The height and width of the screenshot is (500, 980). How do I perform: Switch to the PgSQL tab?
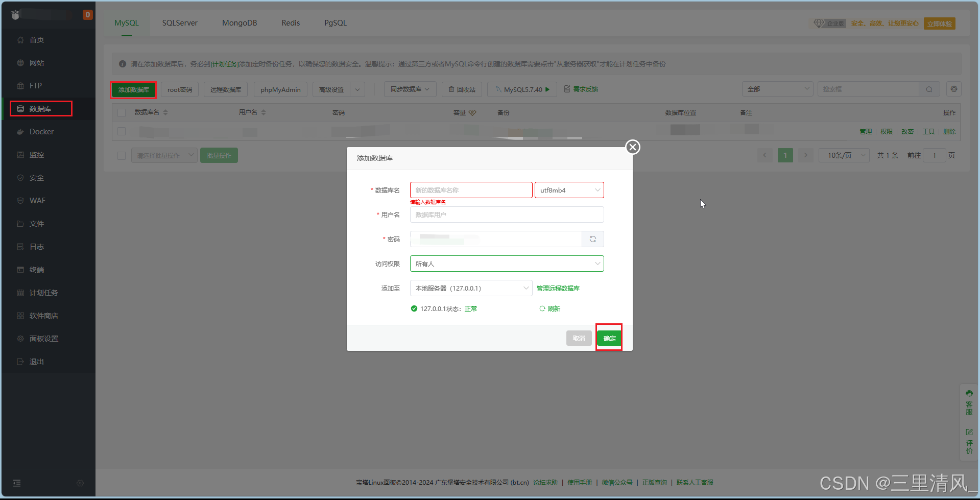click(336, 23)
